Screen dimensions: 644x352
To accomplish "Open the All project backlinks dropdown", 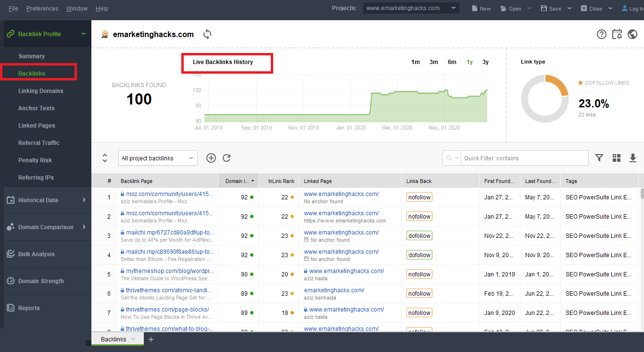I will [x=158, y=158].
